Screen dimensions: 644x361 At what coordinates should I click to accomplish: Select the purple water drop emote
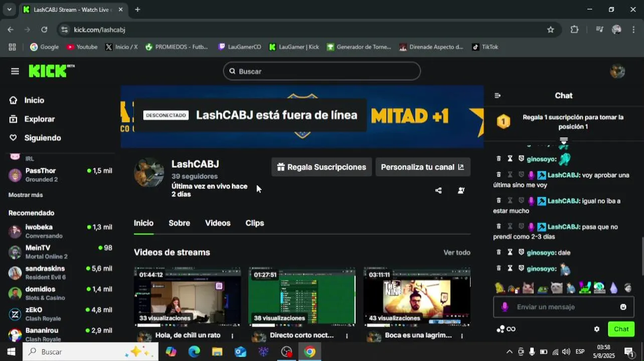(x=614, y=288)
